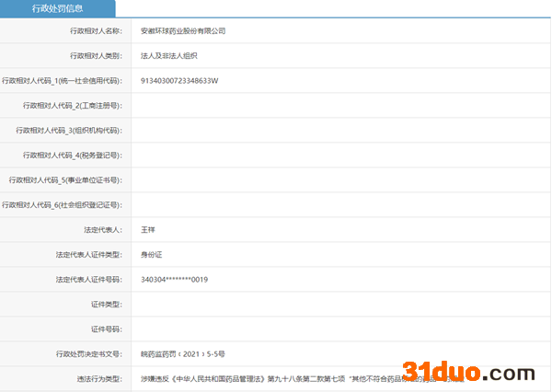Click the 行政相对人名称 field label
This screenshot has width=552, height=392.
pos(96,30)
